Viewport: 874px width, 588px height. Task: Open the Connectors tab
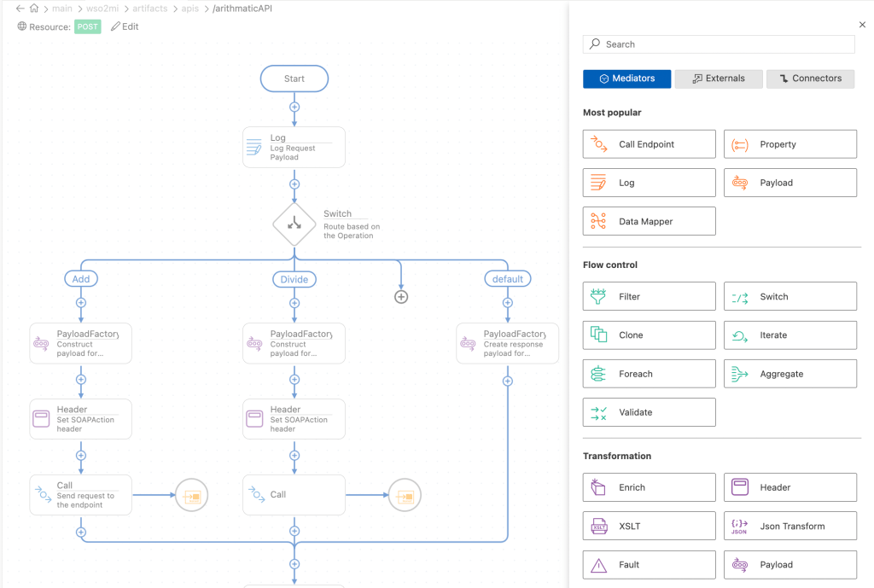[810, 79]
